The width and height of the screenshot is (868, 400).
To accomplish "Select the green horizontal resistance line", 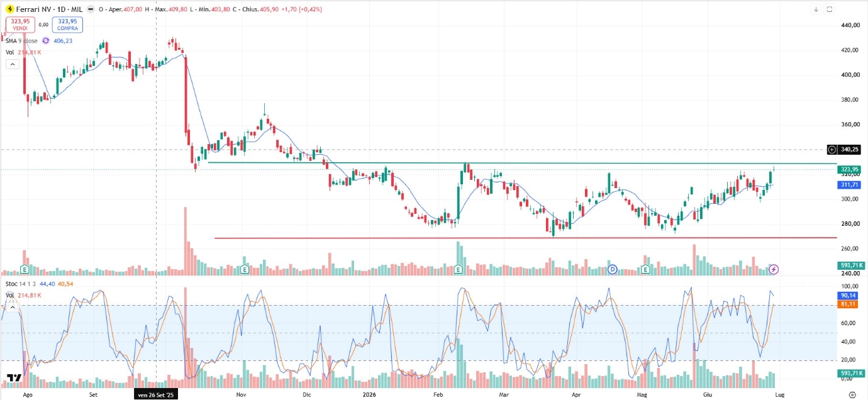I will click(x=522, y=164).
